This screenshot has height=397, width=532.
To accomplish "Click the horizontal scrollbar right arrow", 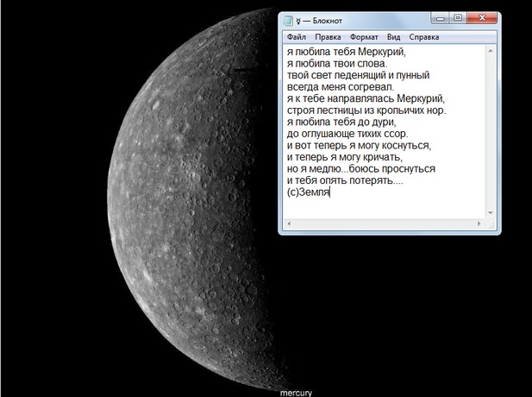I will pyautogui.click(x=479, y=224).
